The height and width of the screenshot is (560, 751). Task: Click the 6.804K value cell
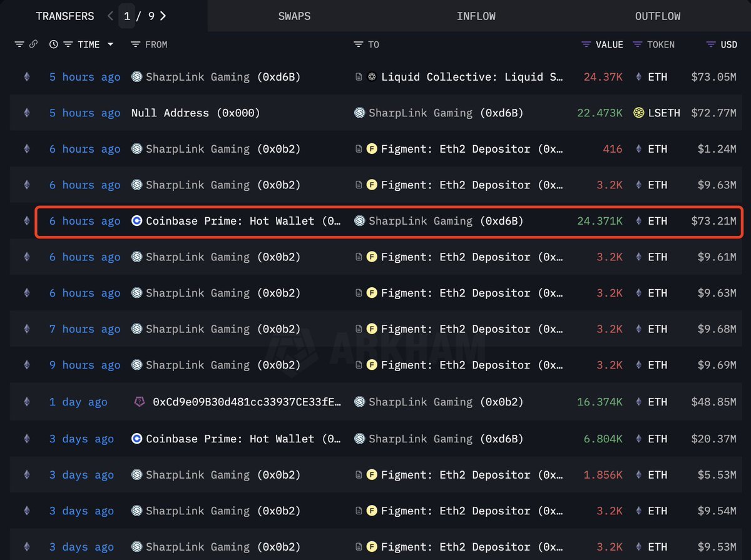(x=603, y=439)
